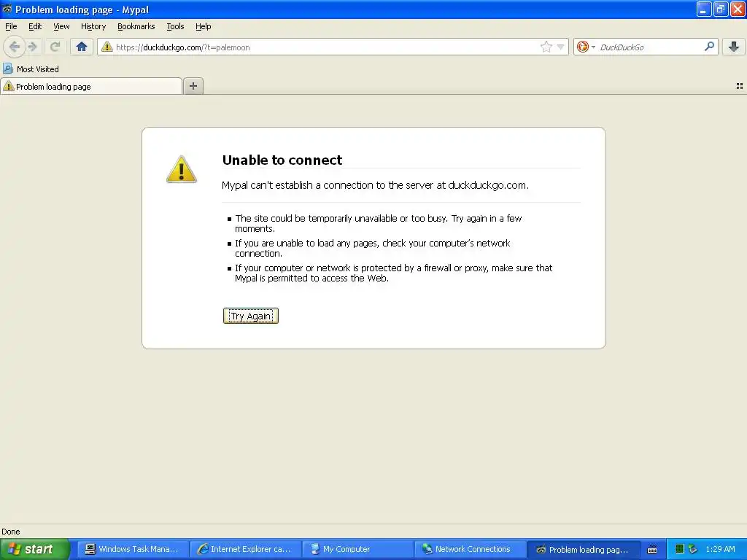This screenshot has width=747, height=560.
Task: Open the DuckDuckGo search engine selector
Action: (586, 47)
